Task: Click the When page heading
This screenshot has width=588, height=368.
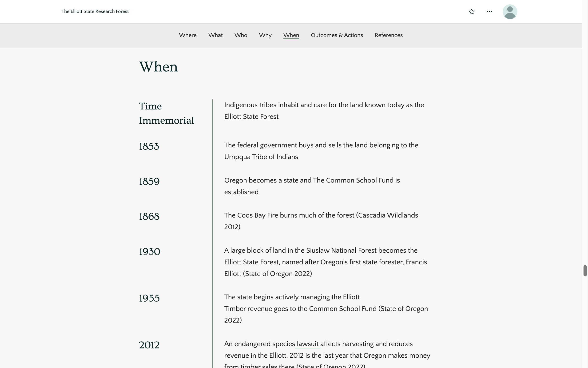Action: 158,67
